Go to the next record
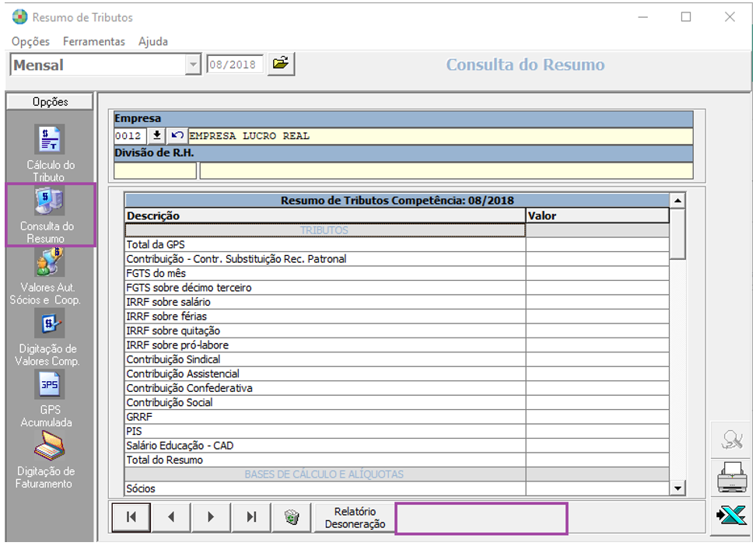756x546 pixels. tap(211, 517)
